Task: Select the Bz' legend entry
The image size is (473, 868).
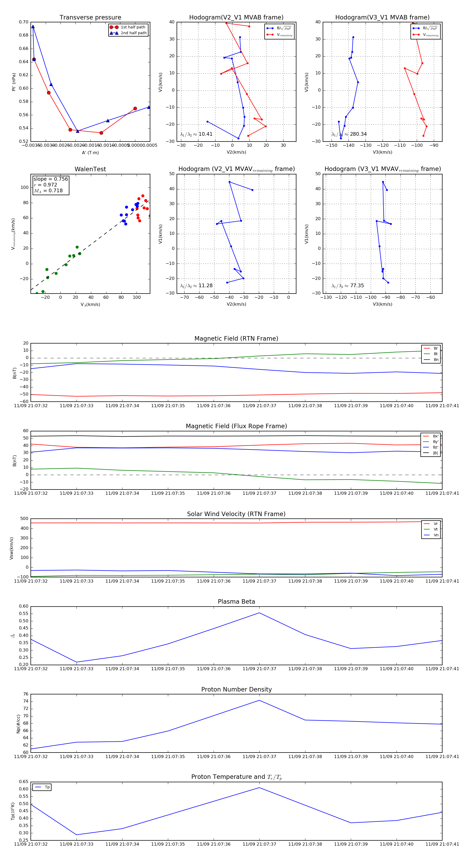Action: pyautogui.click(x=431, y=447)
